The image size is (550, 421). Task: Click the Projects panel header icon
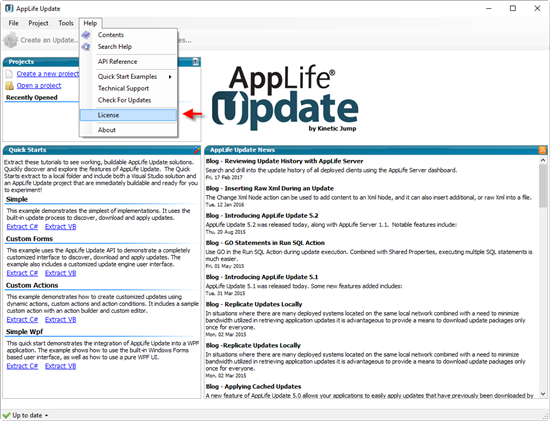[196, 62]
